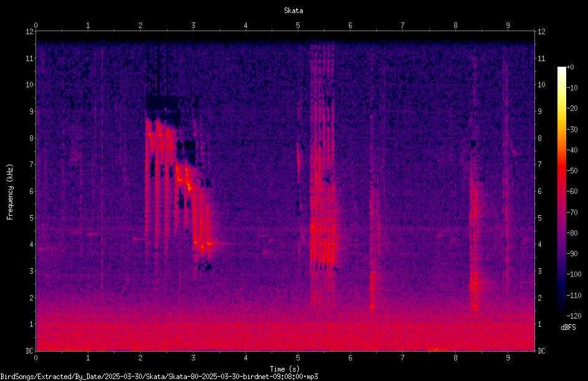
Task: Click the "Skata" title above the spectrogram
Action: point(293,11)
